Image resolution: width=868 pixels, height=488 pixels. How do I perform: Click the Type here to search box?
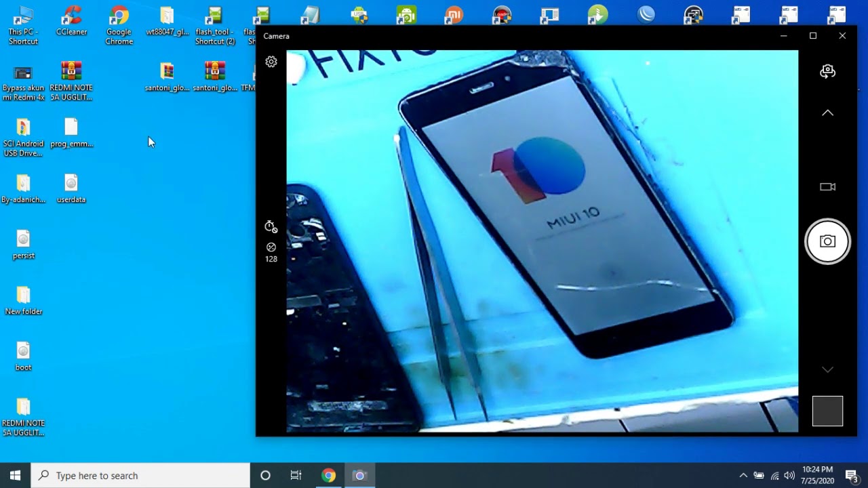click(140, 475)
